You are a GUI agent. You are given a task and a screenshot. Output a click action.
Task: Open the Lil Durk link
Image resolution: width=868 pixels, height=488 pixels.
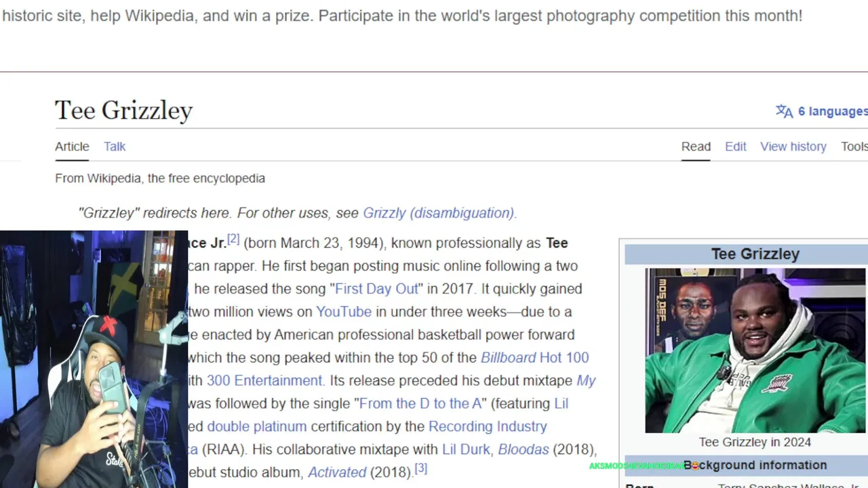point(467,449)
